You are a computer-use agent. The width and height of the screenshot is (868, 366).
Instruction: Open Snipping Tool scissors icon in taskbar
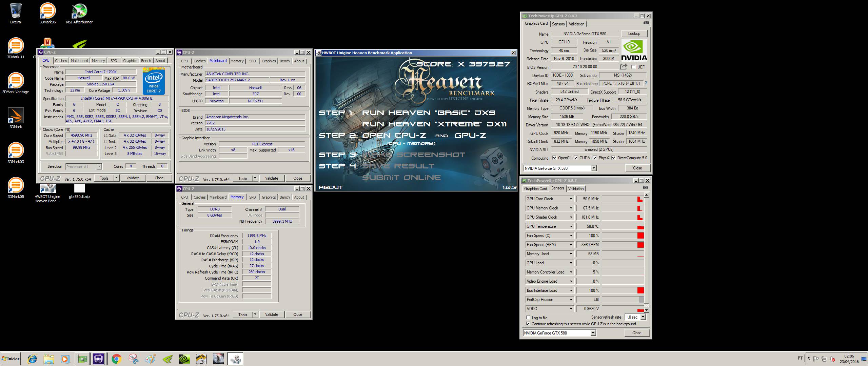coord(133,359)
